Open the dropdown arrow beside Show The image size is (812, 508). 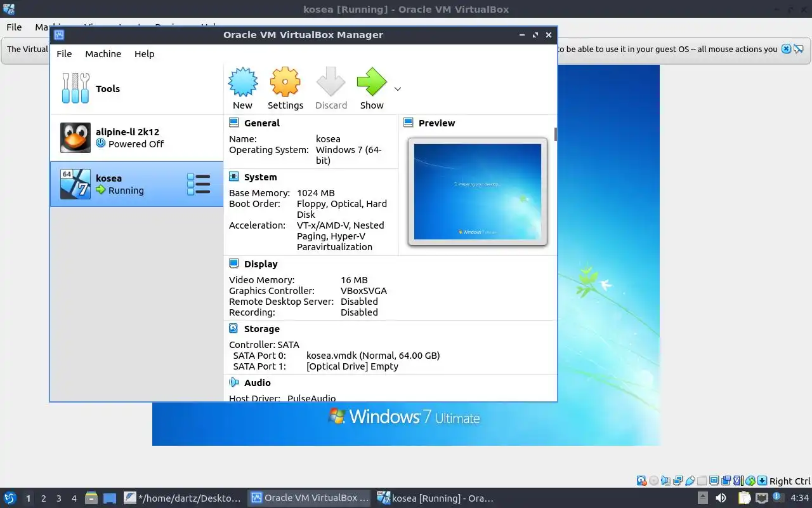398,89
